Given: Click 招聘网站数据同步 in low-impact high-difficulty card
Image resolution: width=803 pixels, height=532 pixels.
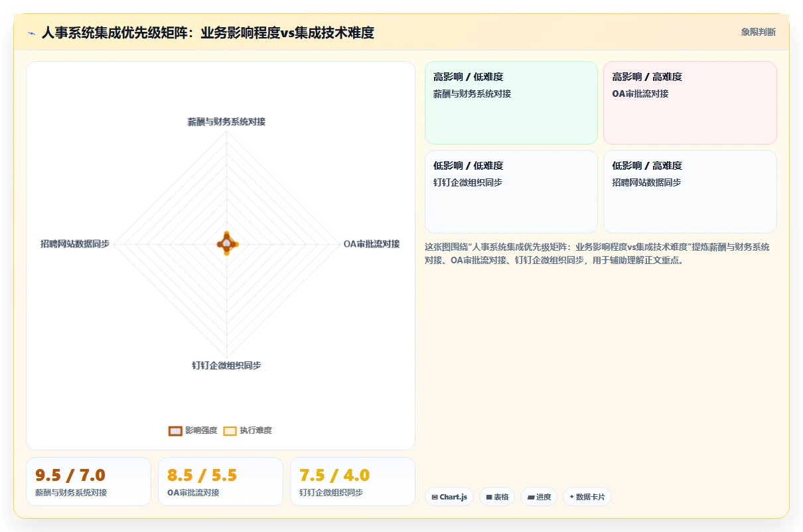Looking at the screenshot, I should coord(646,182).
